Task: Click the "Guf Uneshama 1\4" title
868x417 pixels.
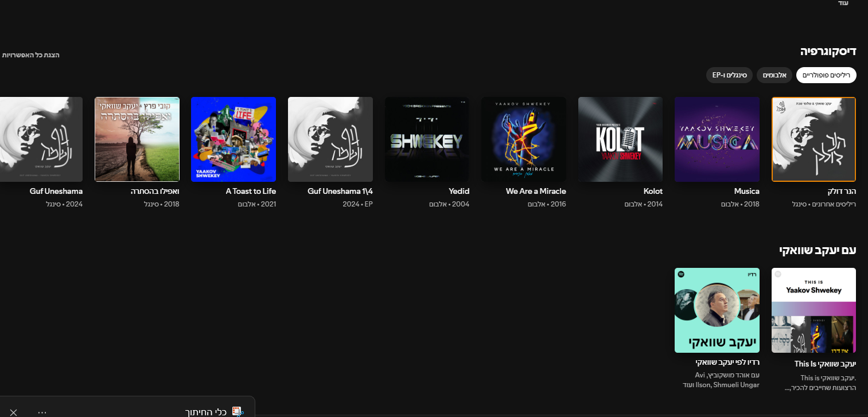Action: pyautogui.click(x=340, y=192)
